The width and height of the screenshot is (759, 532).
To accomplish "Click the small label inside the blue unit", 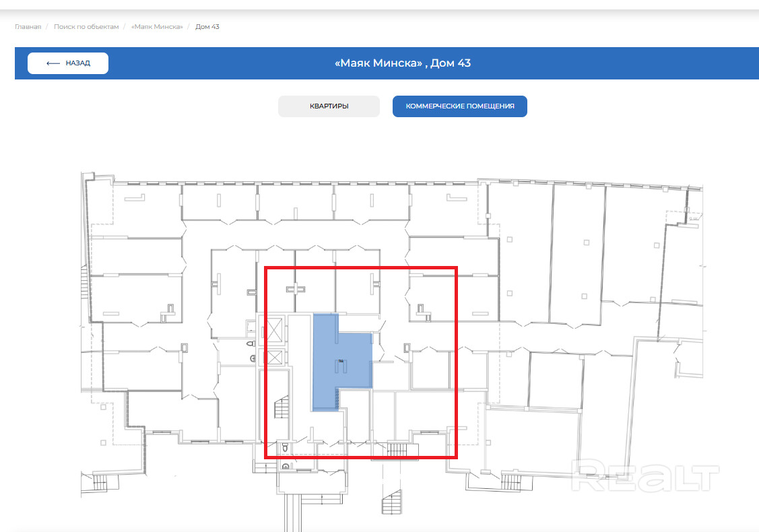I will coord(341,362).
